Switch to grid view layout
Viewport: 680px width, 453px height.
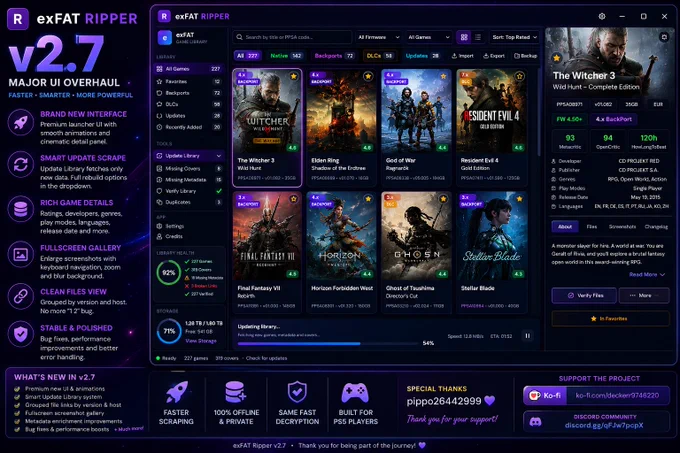click(464, 37)
